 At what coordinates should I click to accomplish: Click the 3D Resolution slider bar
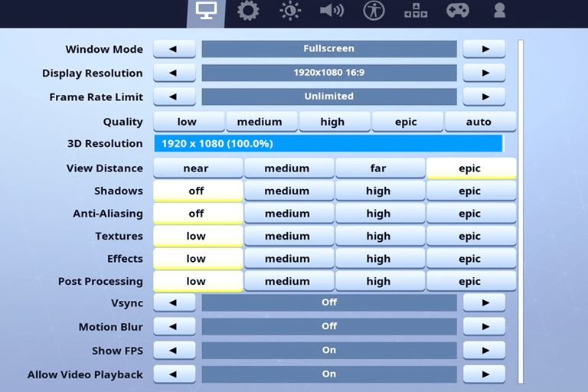click(x=328, y=144)
